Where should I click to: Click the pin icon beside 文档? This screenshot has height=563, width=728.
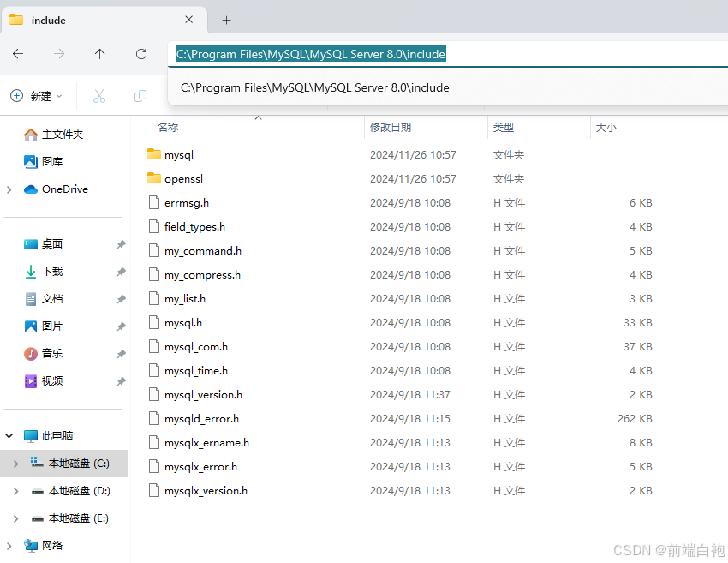(x=121, y=299)
